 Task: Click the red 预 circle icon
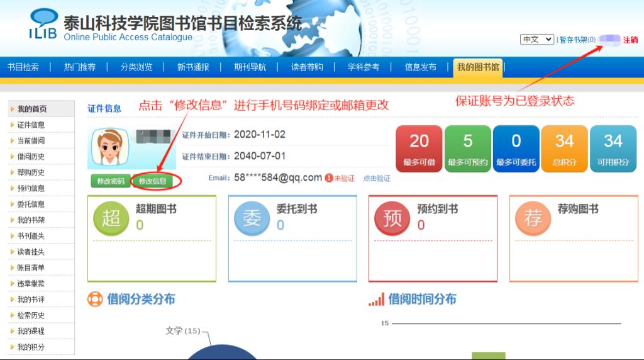[x=392, y=218]
